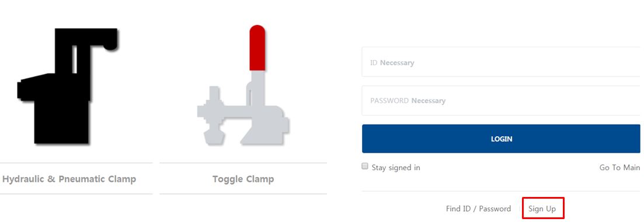644x222 pixels.
Task: Open the Find ID / Password link
Action: pyautogui.click(x=479, y=209)
